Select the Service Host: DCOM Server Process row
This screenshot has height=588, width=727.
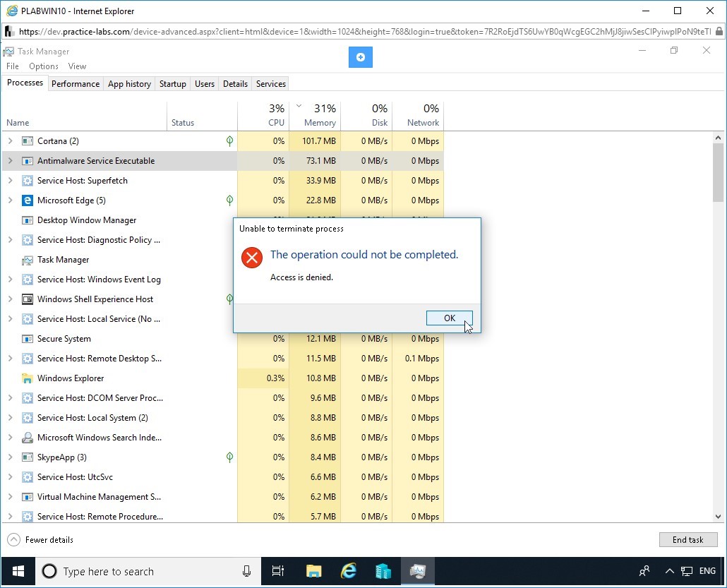[x=222, y=398]
